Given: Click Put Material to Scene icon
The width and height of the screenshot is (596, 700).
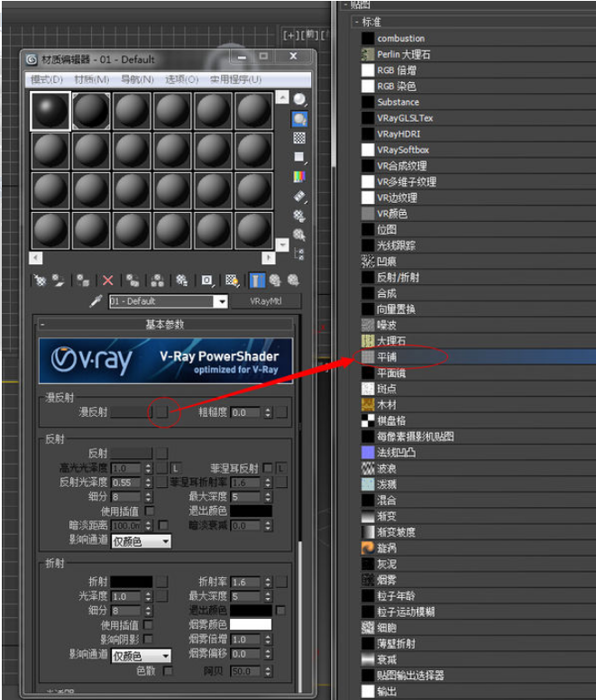Looking at the screenshot, I should click(58, 281).
